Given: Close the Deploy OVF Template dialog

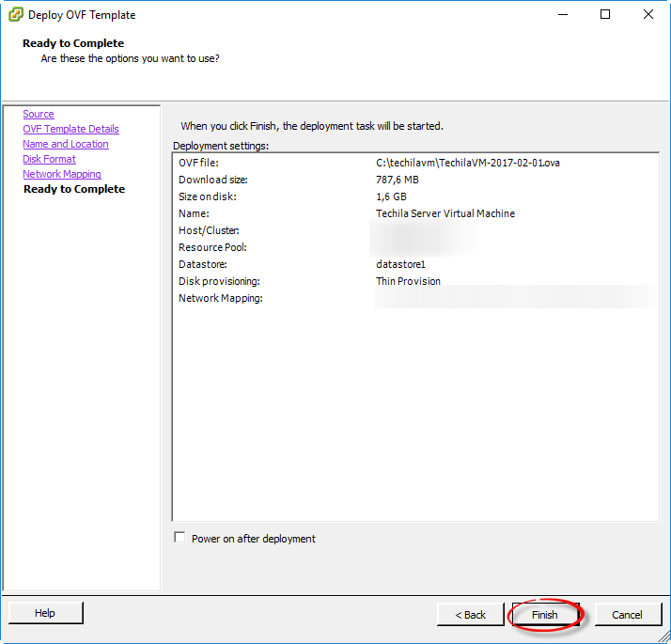Looking at the screenshot, I should point(648,15).
